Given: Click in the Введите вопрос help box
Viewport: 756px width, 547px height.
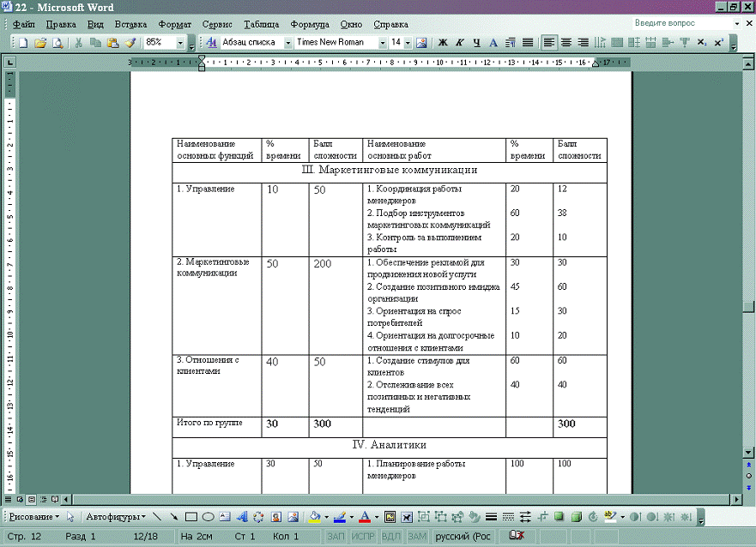Looking at the screenshot, I should [x=674, y=23].
